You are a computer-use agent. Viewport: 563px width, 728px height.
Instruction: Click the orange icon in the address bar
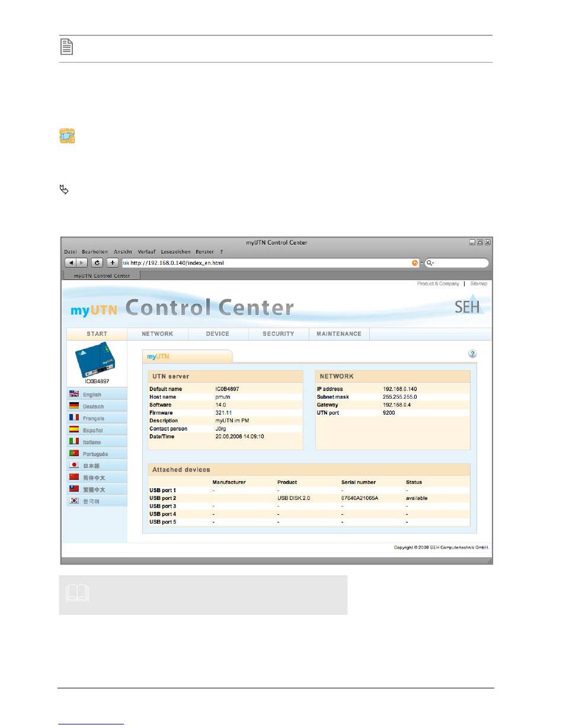[x=415, y=262]
